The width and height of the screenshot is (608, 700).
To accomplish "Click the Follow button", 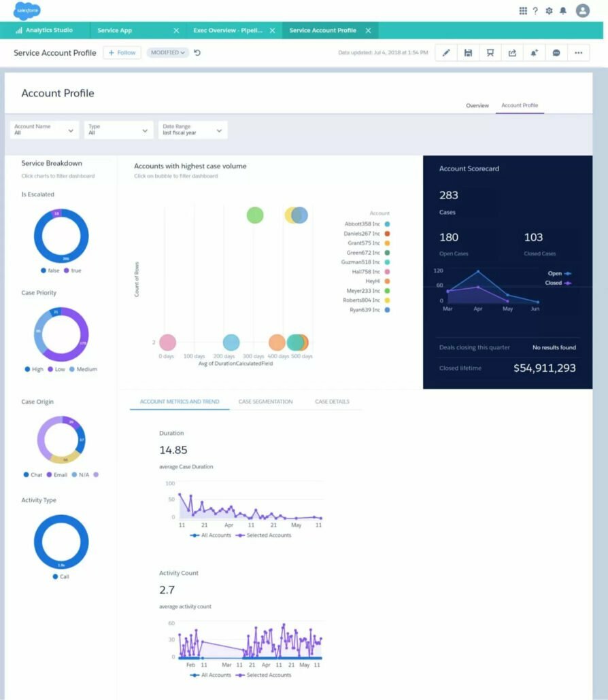I will pos(121,52).
